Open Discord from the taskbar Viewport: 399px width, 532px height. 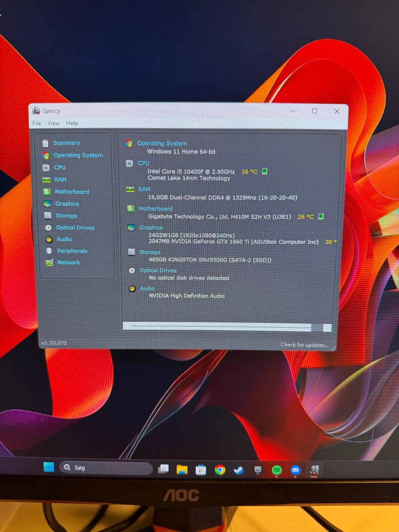pyautogui.click(x=296, y=470)
